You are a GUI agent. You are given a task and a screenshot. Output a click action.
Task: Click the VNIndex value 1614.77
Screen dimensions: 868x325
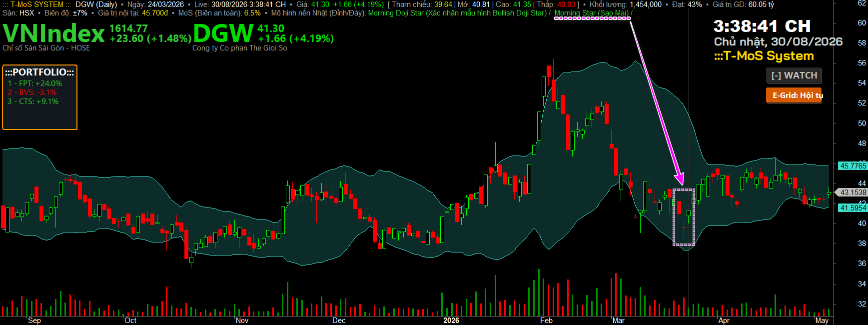click(128, 28)
